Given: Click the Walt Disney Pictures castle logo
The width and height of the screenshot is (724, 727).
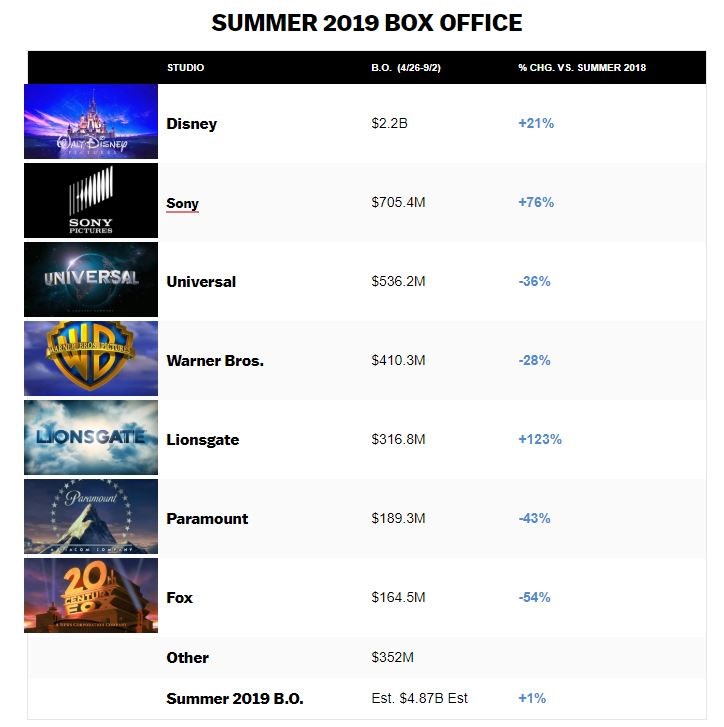Looking at the screenshot, I should click(91, 122).
